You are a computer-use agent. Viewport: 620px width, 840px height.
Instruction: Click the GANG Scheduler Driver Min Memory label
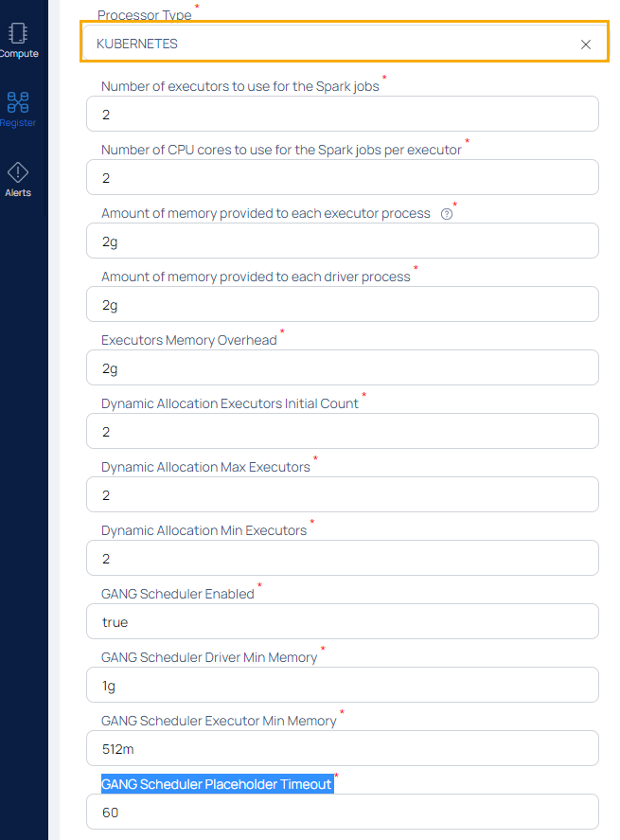[209, 657]
